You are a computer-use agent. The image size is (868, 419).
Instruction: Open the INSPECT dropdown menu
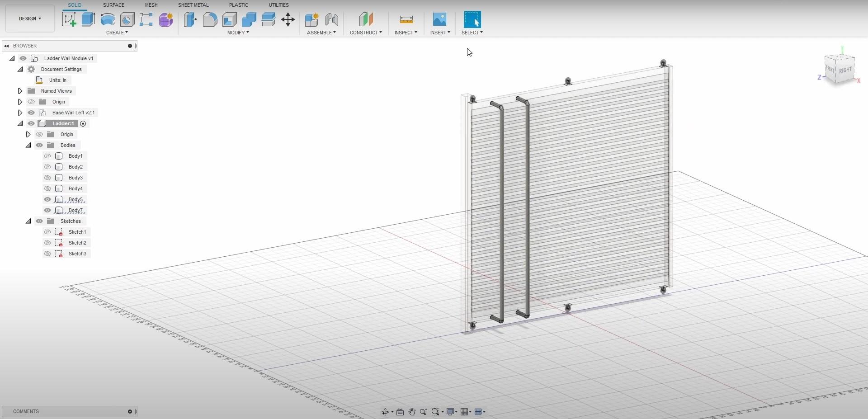pyautogui.click(x=406, y=33)
